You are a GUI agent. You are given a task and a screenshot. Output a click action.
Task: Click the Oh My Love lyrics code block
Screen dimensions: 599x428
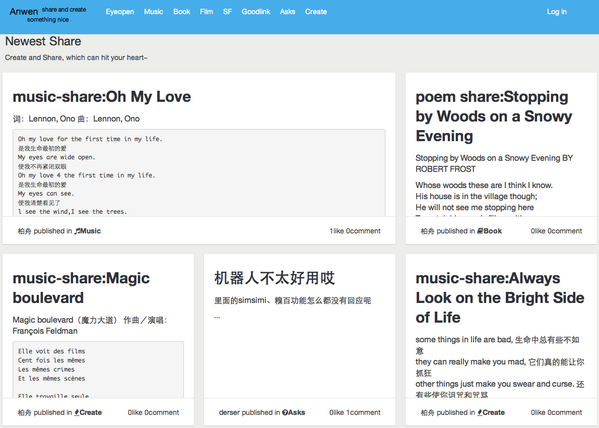[199, 173]
